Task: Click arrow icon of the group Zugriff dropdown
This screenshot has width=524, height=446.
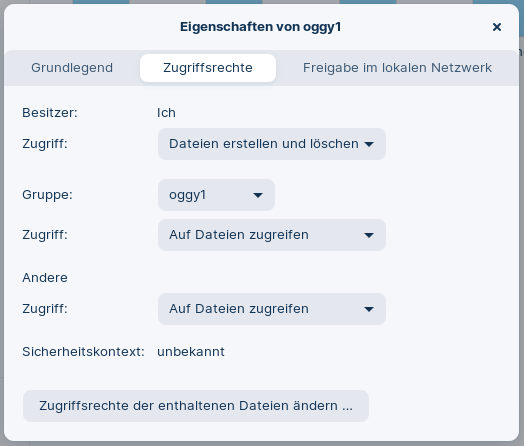Action: (369, 235)
